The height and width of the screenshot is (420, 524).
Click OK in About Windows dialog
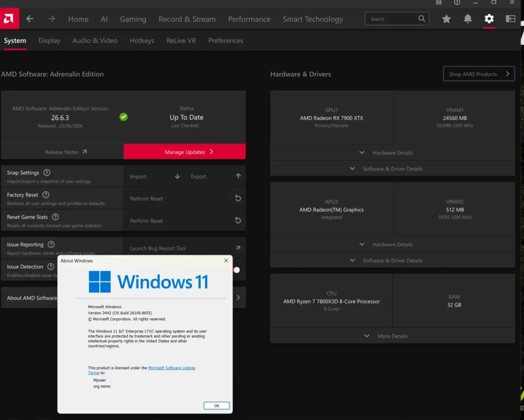216,406
